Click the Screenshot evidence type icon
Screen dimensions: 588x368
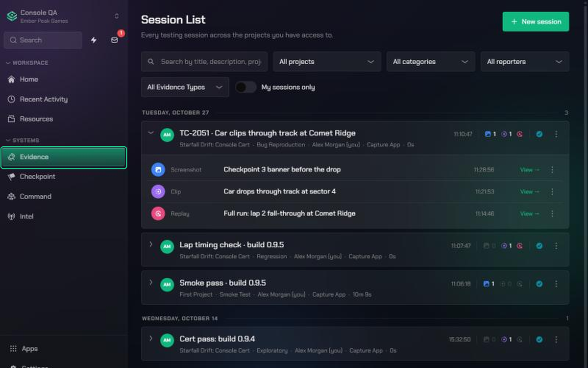coord(158,170)
